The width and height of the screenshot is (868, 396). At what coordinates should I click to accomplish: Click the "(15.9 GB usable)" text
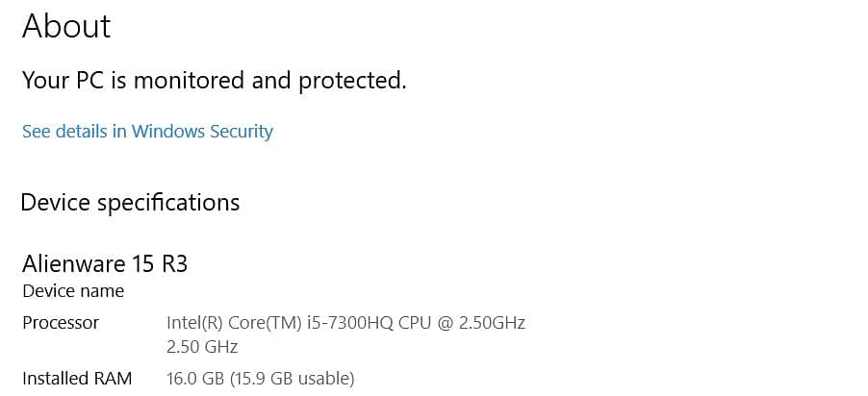pyautogui.click(x=292, y=379)
